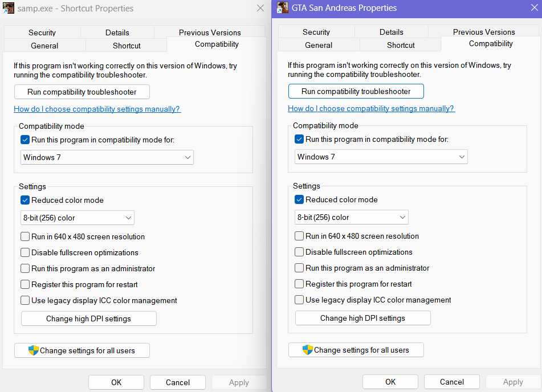The image size is (542, 392).
Task: Click Change high DPI settings in samp.exe window
Action: point(89,318)
